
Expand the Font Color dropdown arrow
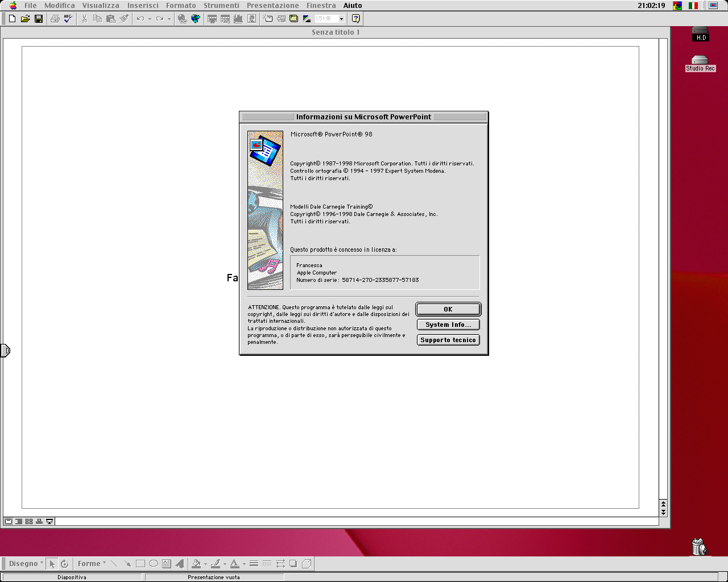click(244, 564)
